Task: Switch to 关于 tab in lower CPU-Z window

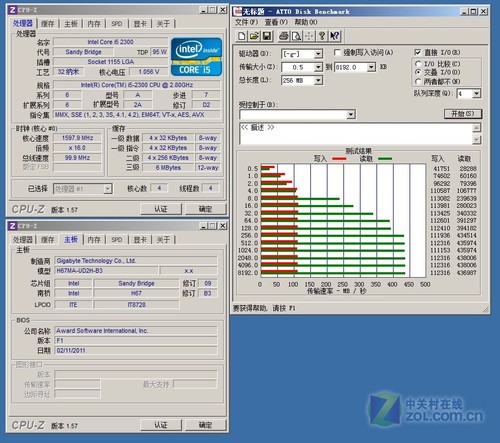Action: pos(163,240)
